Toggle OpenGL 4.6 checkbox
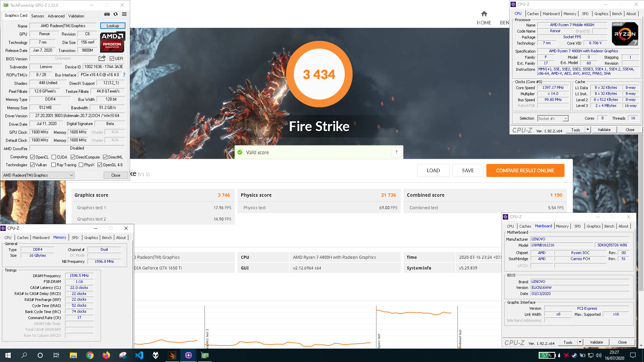The image size is (644, 362). point(100,165)
